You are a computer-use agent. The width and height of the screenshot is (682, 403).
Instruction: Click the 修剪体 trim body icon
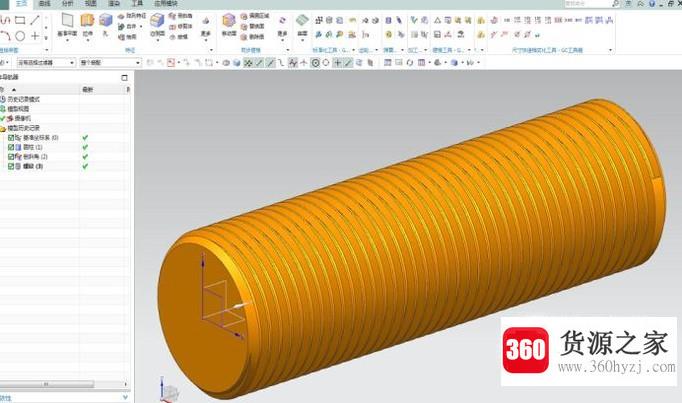tap(172, 27)
